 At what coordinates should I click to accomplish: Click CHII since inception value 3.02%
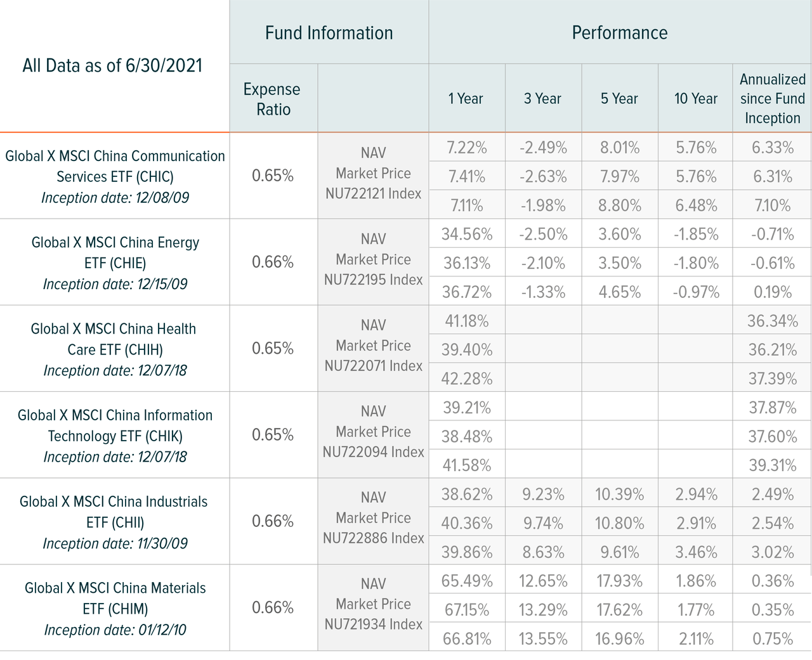click(x=773, y=552)
